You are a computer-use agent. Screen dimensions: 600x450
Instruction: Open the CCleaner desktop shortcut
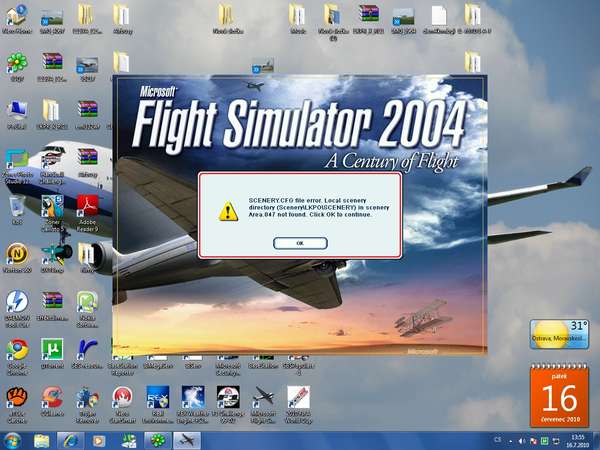pos(52,401)
